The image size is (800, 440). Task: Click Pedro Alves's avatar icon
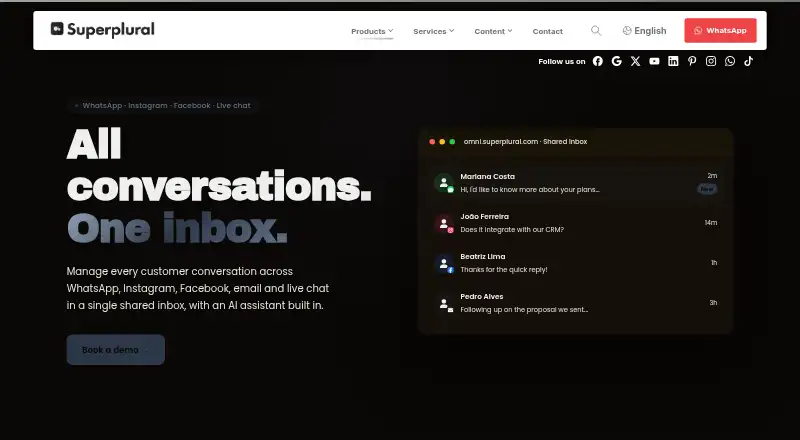444,303
